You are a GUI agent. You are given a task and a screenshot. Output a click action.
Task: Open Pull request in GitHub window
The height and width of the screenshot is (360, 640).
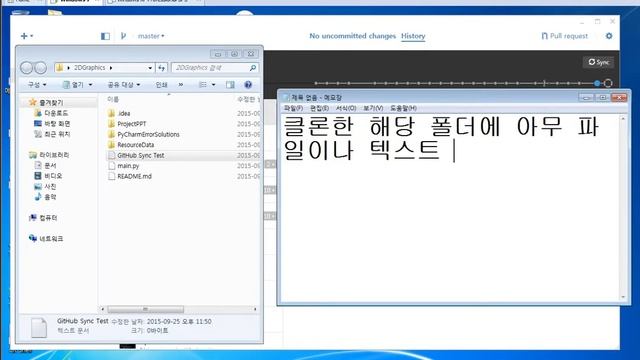click(x=564, y=36)
